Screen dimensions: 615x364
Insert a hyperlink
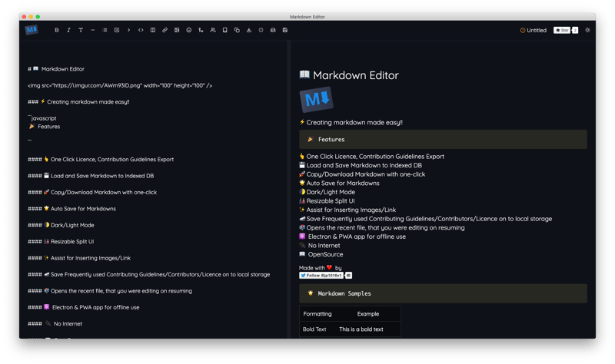165,30
